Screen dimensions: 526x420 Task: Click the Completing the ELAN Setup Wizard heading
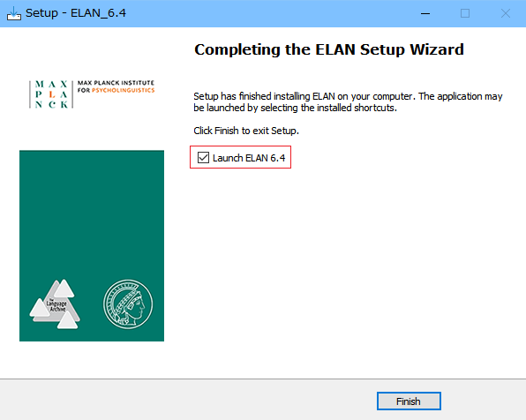click(x=329, y=49)
